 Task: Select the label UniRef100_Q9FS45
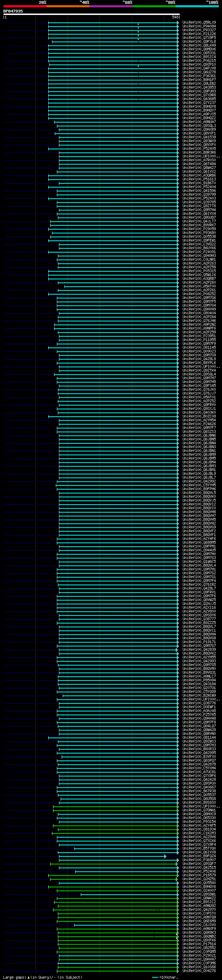[x=199, y=386]
